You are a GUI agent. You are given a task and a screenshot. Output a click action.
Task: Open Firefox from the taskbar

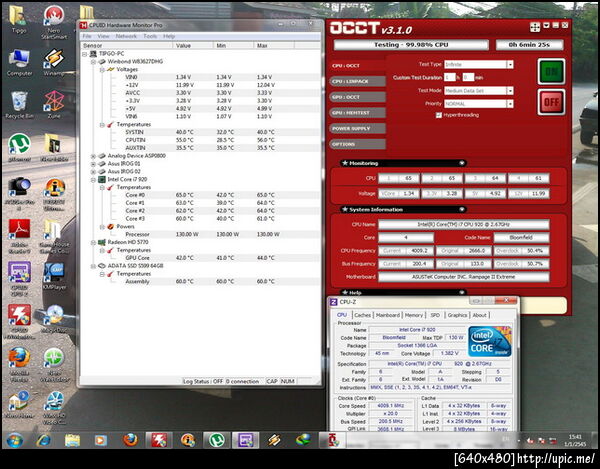[x=130, y=440]
